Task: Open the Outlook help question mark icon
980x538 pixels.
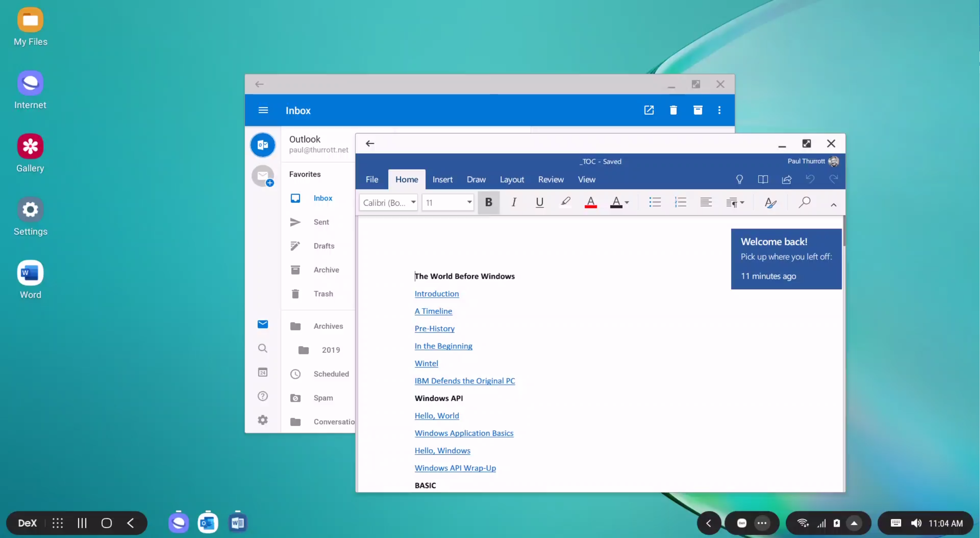Action: point(263,396)
